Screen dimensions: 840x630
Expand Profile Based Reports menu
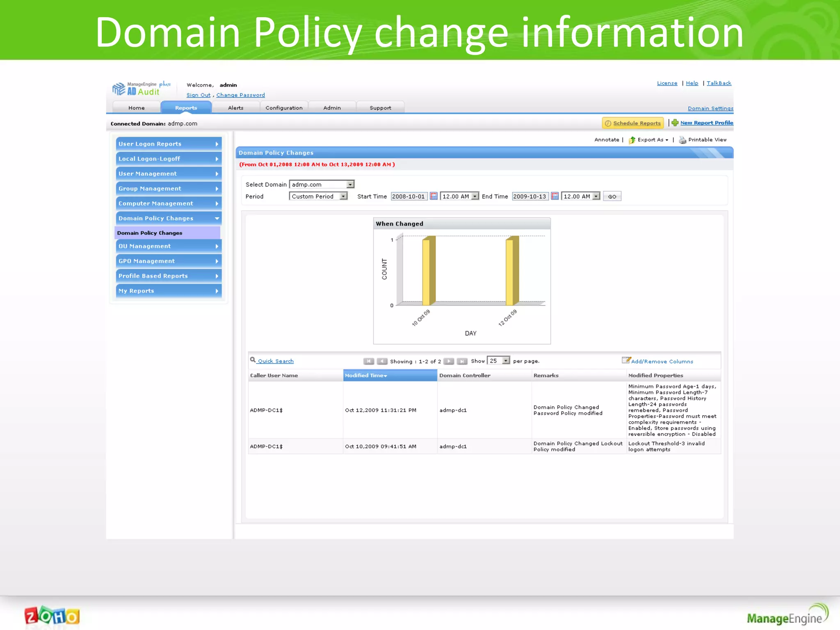pos(169,276)
